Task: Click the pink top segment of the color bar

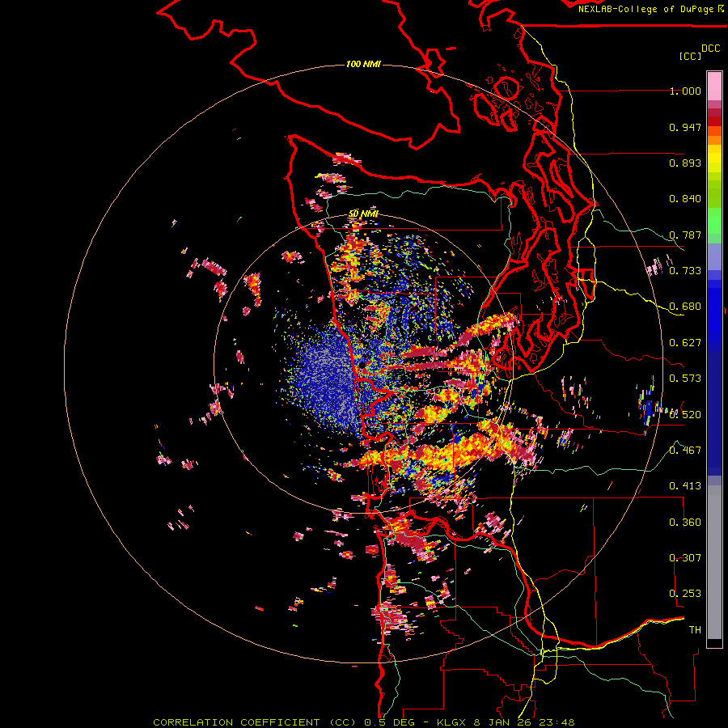Action: (x=714, y=86)
